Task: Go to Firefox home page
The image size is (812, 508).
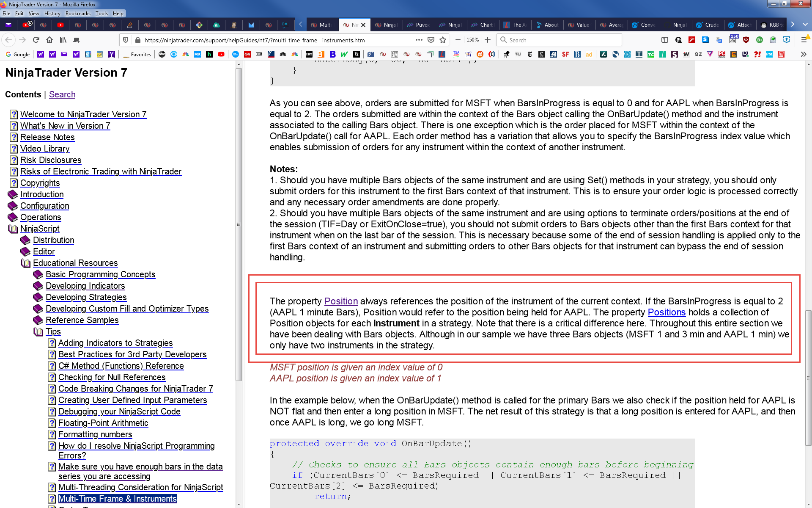Action: (x=49, y=40)
